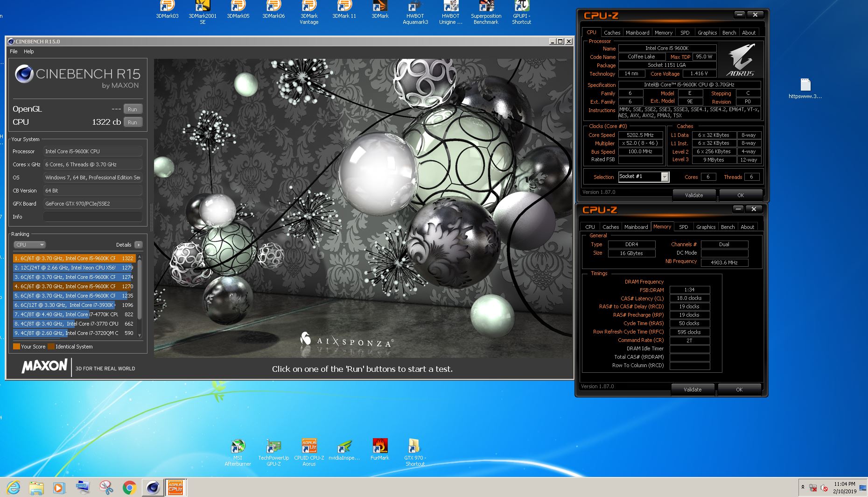Run the CPU benchmark test

pyautogui.click(x=133, y=122)
